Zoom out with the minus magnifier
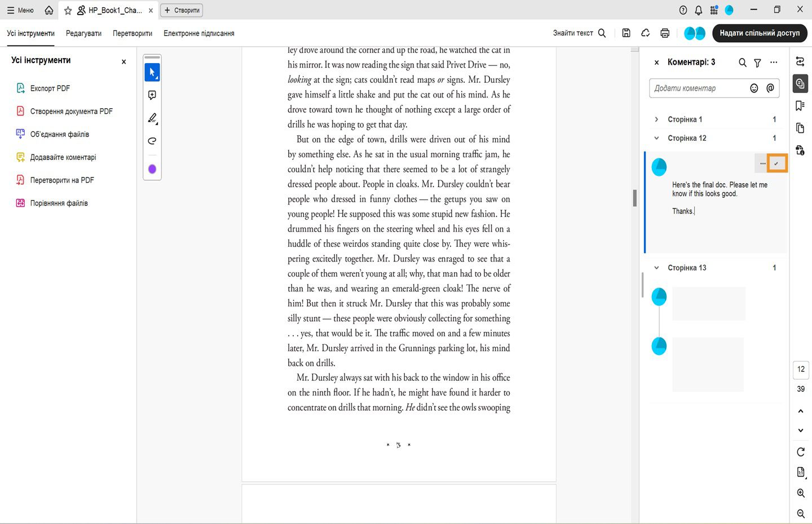The image size is (812, 524). (801, 513)
